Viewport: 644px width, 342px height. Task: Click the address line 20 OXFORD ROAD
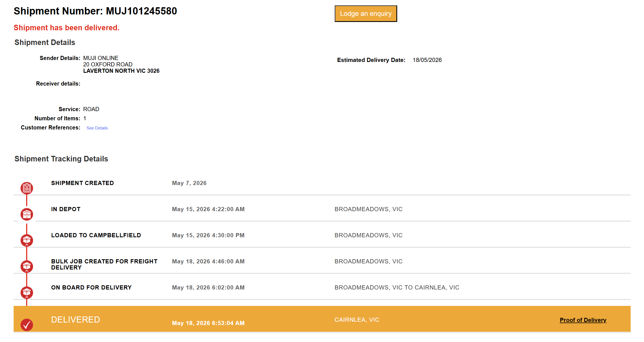(108, 64)
